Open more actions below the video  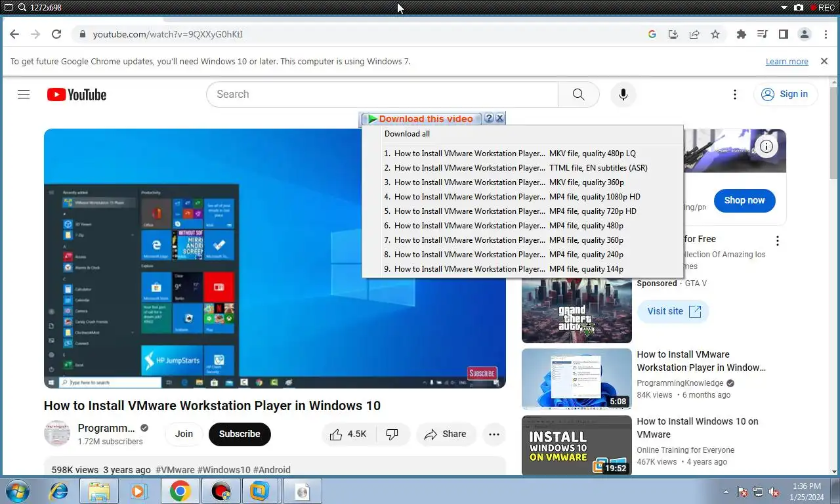(494, 434)
